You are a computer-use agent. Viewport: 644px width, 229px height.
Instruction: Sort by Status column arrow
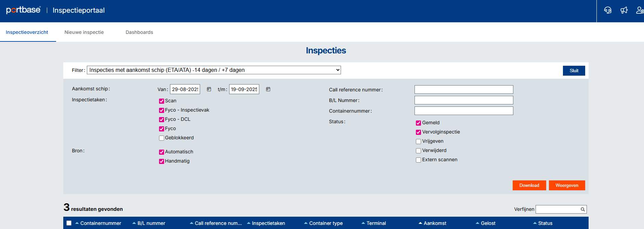[x=535, y=223]
